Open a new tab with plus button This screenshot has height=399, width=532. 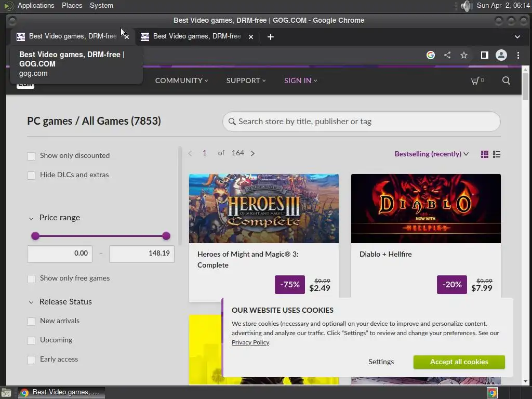coord(270,37)
